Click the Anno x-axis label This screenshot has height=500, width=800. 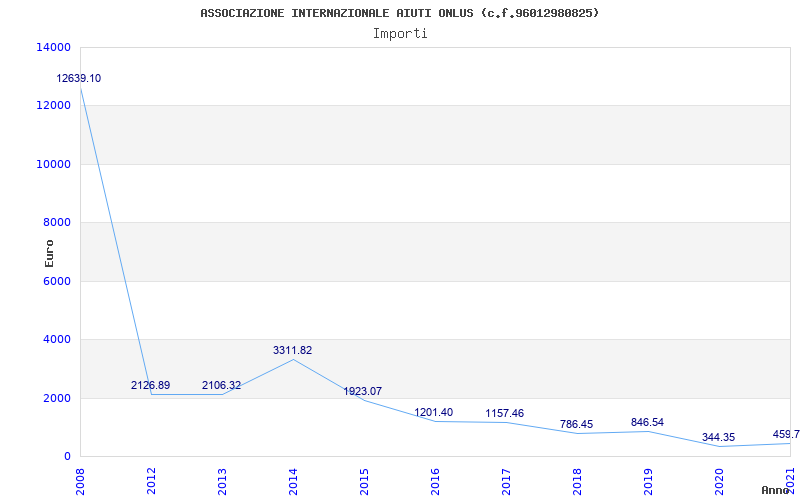[775, 490]
